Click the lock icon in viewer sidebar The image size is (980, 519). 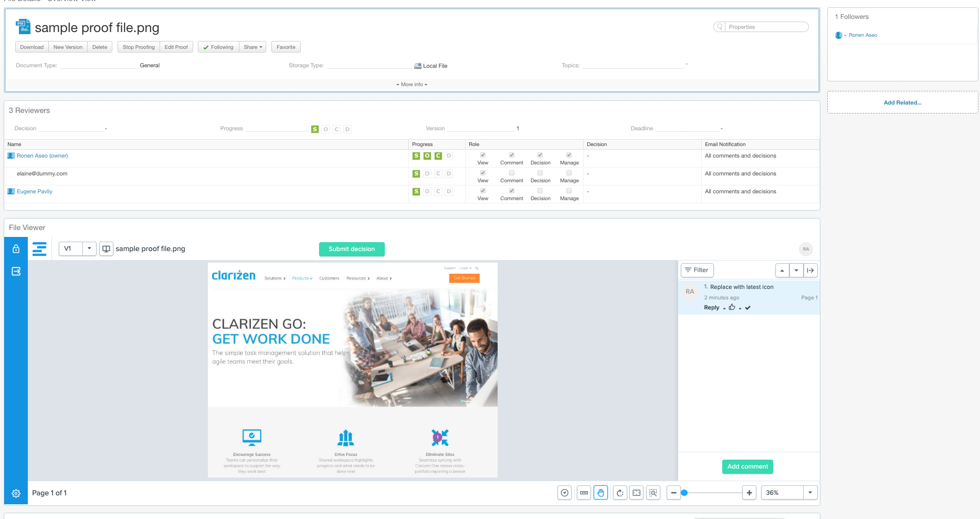click(16, 249)
